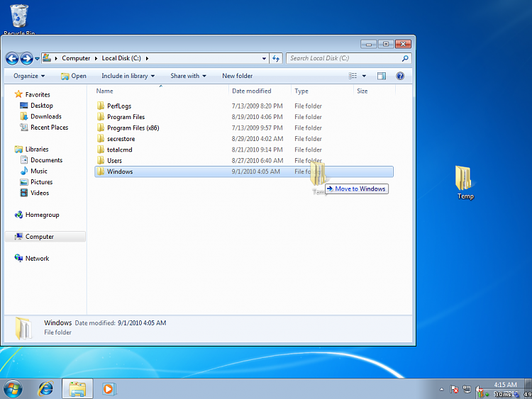Viewport: 532px width, 399px height.
Task: Select Computer in navigation pane
Action: click(x=45, y=237)
